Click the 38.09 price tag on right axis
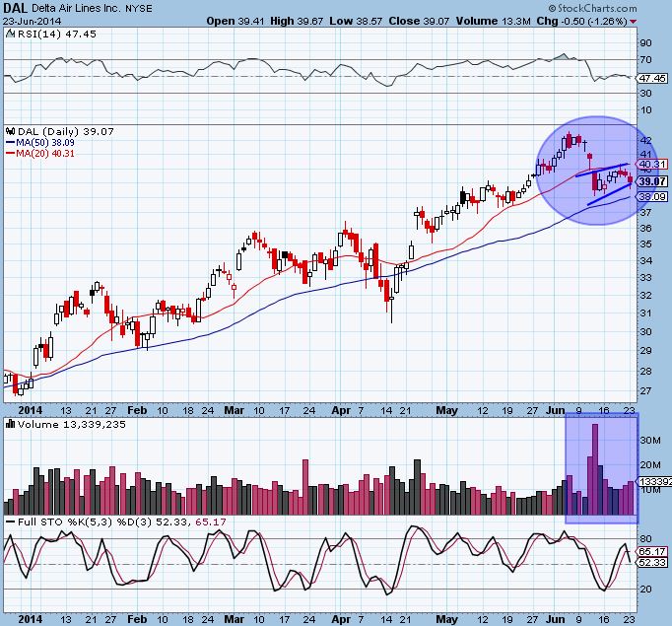Screen dimensions: 672x626 (652, 197)
